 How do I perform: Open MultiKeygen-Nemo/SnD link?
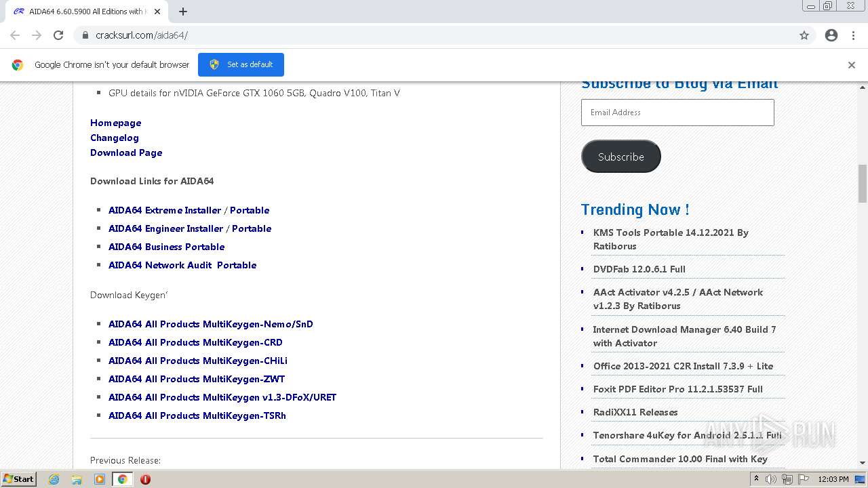(x=211, y=324)
